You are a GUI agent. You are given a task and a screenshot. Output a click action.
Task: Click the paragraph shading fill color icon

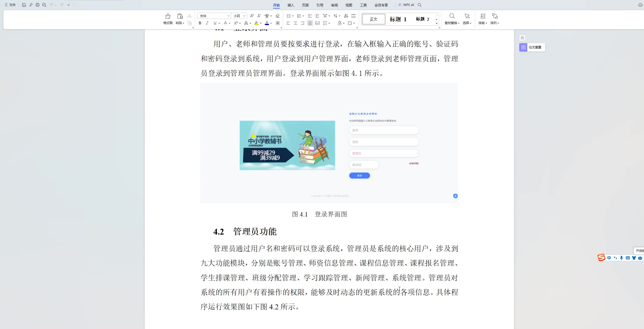(x=340, y=23)
